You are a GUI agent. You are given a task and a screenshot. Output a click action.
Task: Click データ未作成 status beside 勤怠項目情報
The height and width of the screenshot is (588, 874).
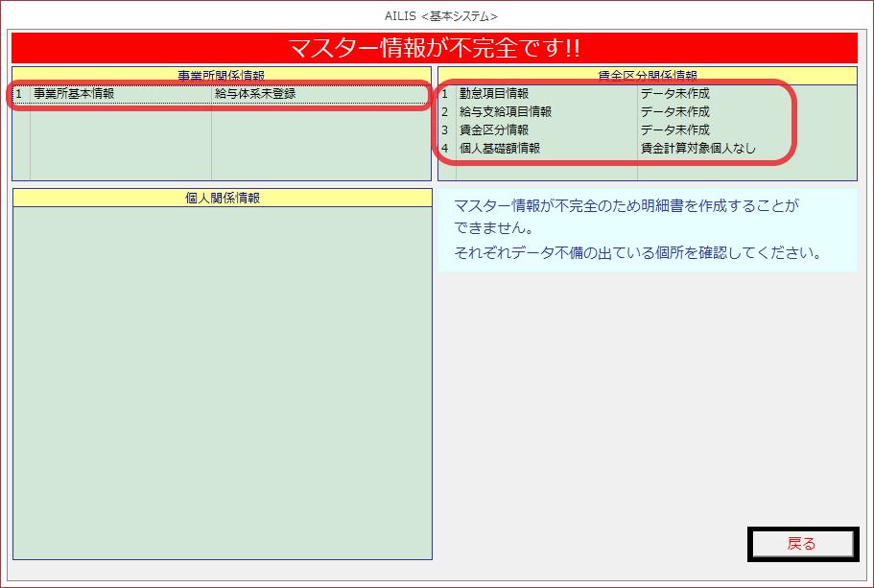tap(675, 94)
